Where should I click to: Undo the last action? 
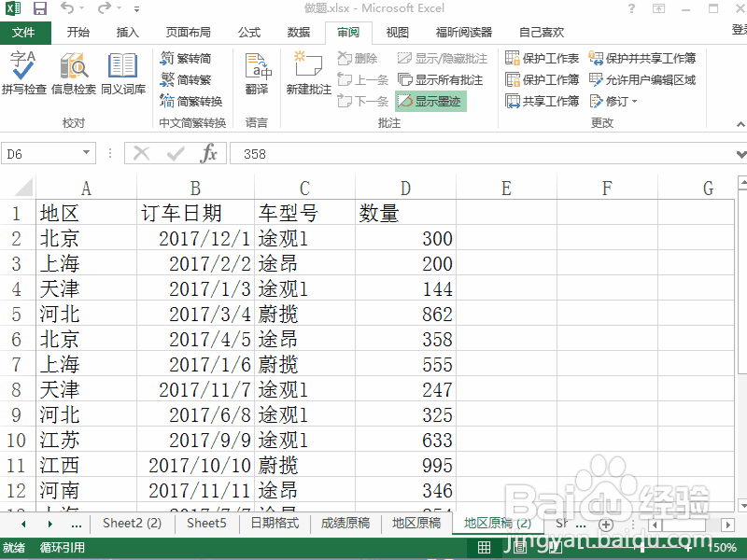(67, 8)
